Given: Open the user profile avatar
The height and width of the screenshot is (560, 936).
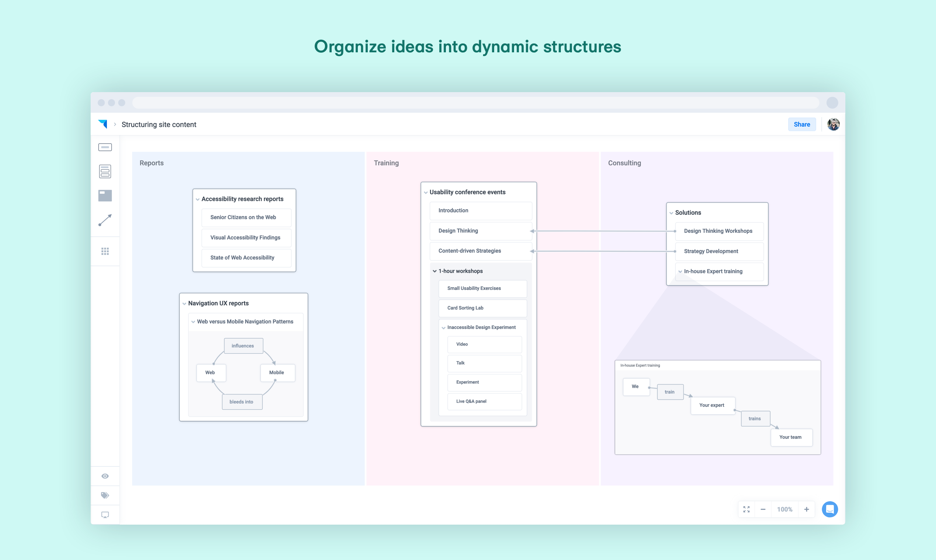Looking at the screenshot, I should [x=833, y=124].
